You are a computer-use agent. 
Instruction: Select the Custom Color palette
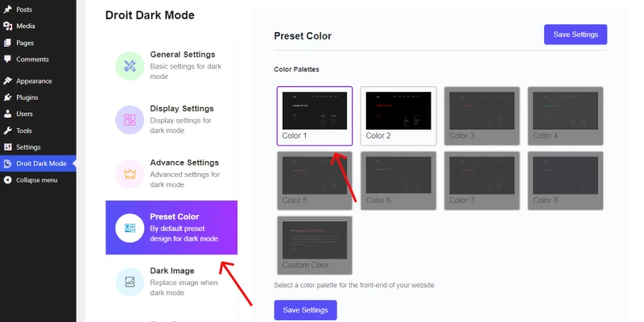(315, 246)
